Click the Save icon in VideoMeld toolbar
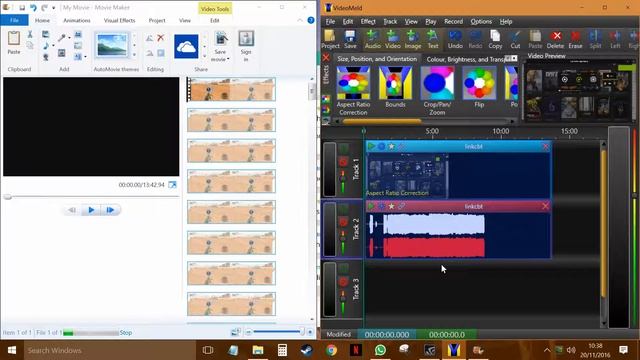This screenshot has width=640, height=360. tap(350, 39)
